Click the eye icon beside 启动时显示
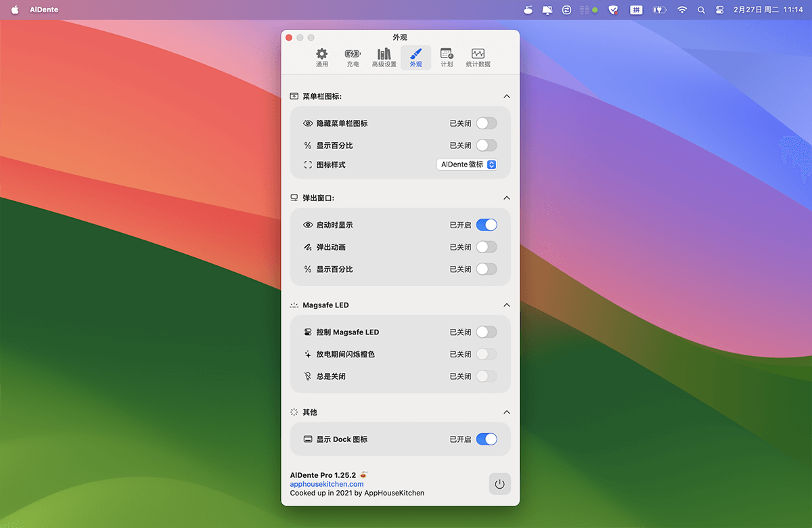Image resolution: width=812 pixels, height=528 pixels. (308, 225)
